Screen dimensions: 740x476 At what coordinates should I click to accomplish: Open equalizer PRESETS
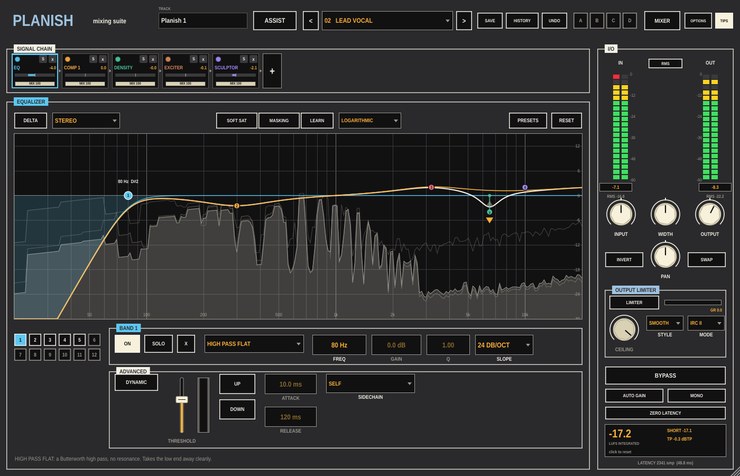(x=528, y=121)
